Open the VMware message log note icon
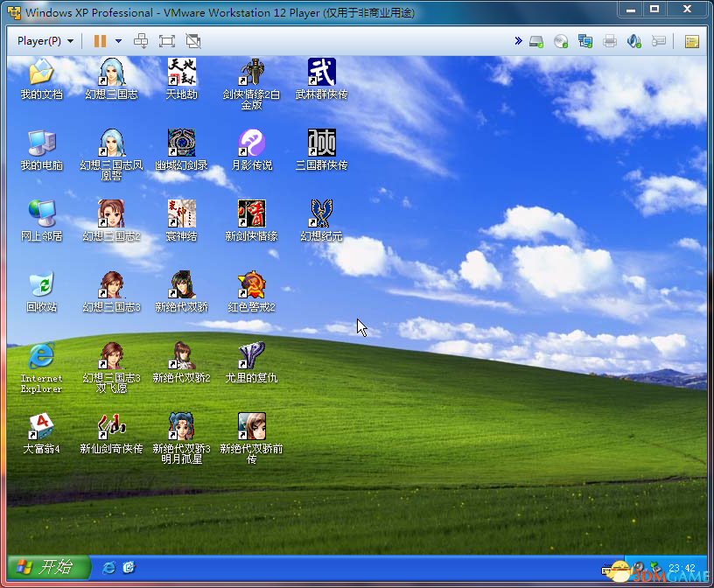This screenshot has width=714, height=588. pos(692,41)
